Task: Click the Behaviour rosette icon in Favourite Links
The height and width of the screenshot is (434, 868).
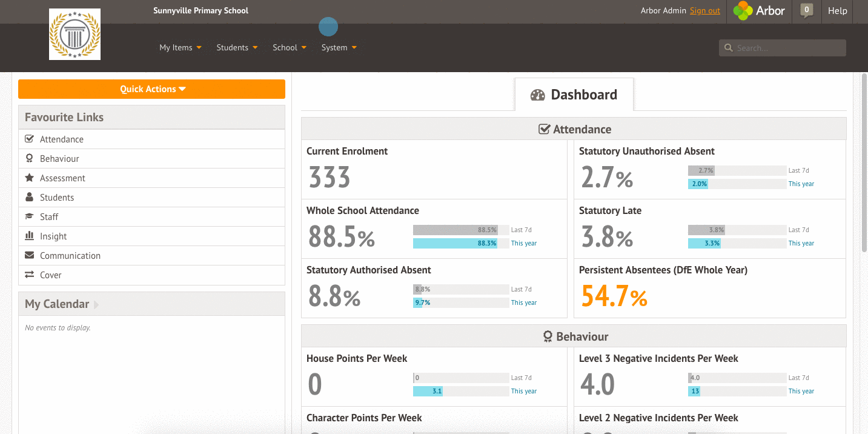Action: click(x=29, y=158)
